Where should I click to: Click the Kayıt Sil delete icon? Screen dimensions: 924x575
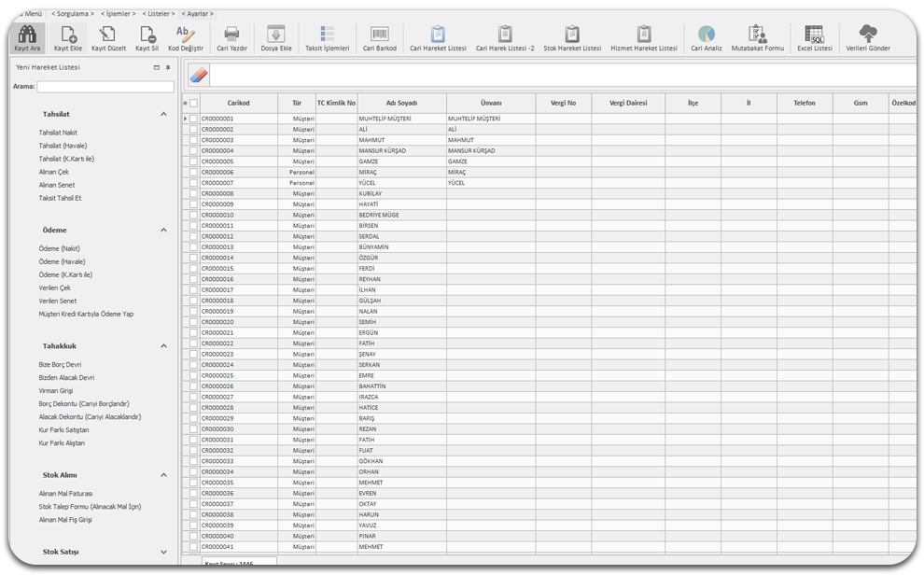147,35
